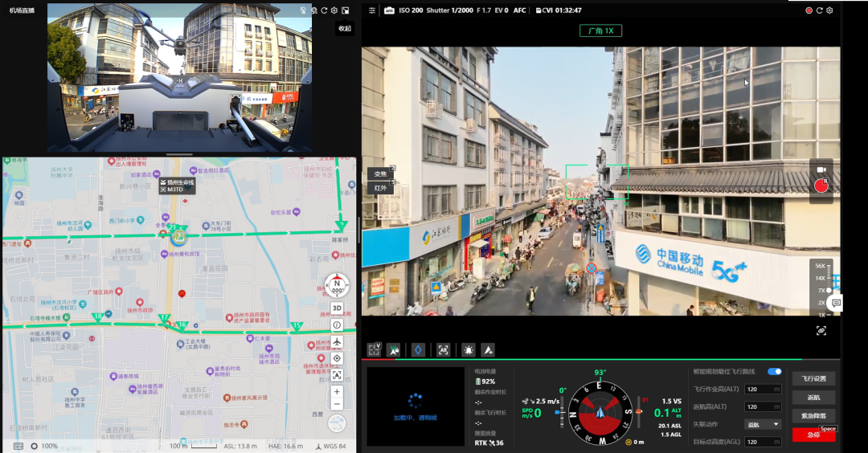The image size is (868, 453).
Task: Click the AFC focus mode label
Action: 520,10
